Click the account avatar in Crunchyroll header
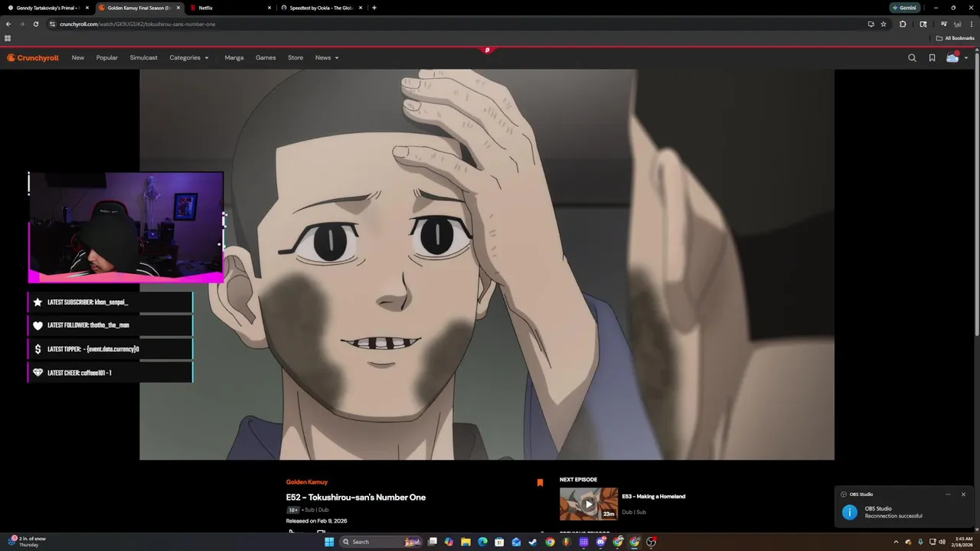This screenshot has height=551, width=980. click(952, 57)
